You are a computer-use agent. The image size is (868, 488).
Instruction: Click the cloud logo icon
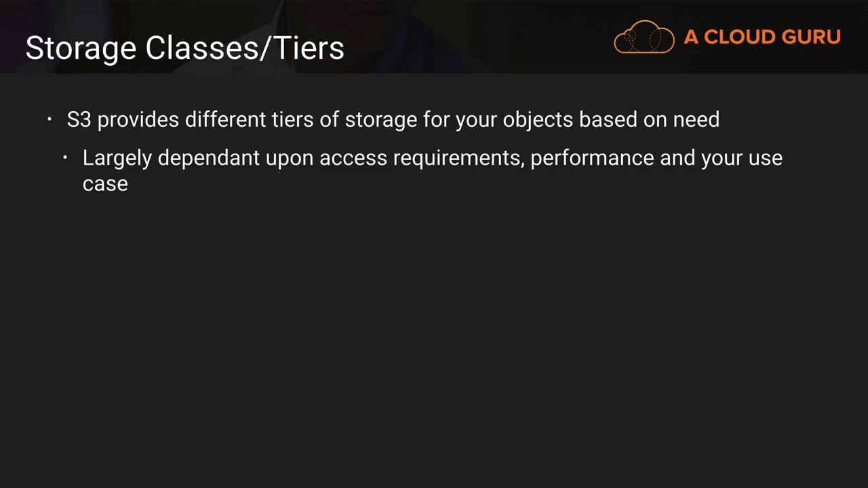click(x=644, y=37)
